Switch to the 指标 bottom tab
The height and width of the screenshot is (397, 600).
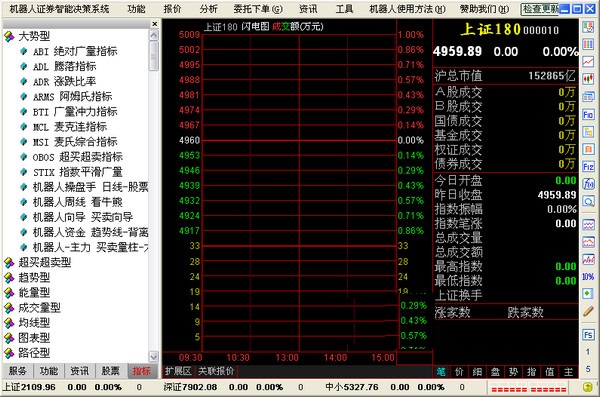pyautogui.click(x=142, y=371)
